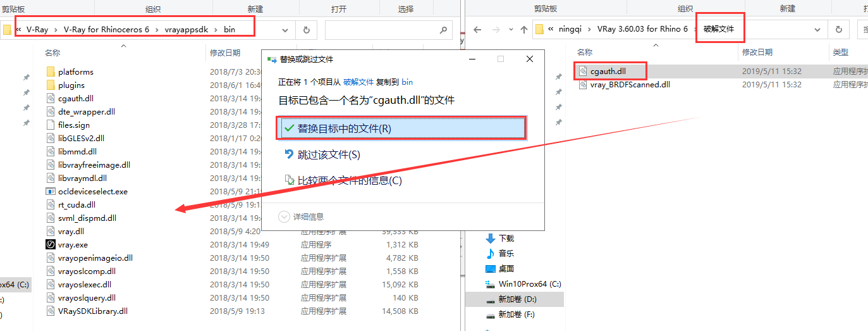Open 音乐 in right navigation pane
Image resolution: width=868 pixels, height=331 pixels.
point(506,253)
